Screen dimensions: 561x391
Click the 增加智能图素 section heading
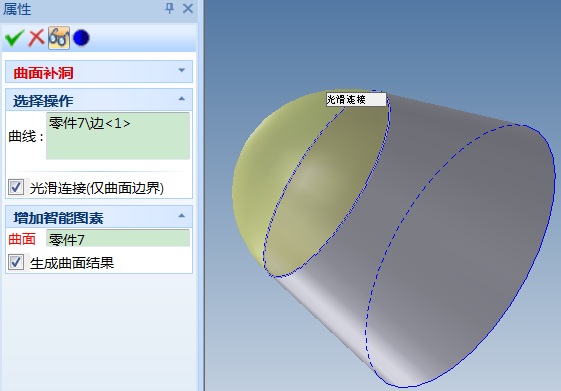click(58, 218)
